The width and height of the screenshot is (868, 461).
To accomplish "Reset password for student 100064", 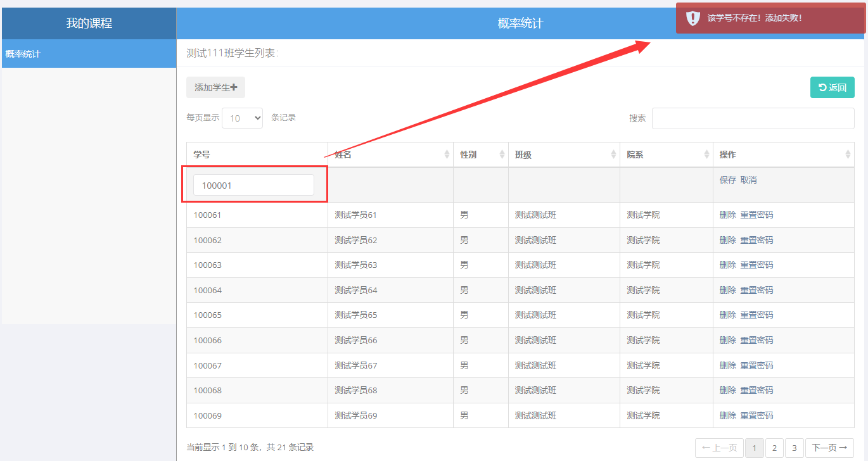I will coord(757,290).
